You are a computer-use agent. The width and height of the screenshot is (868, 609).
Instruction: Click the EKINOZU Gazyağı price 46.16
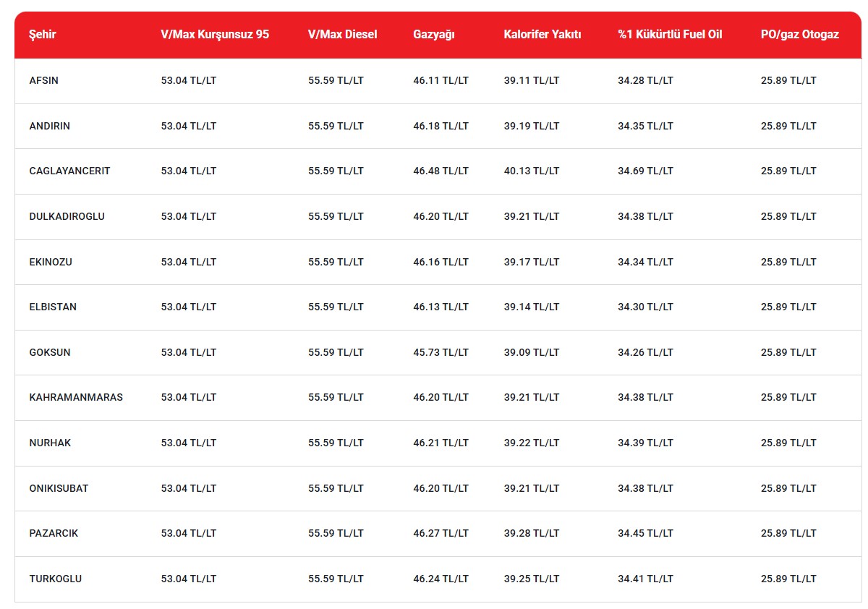point(441,262)
